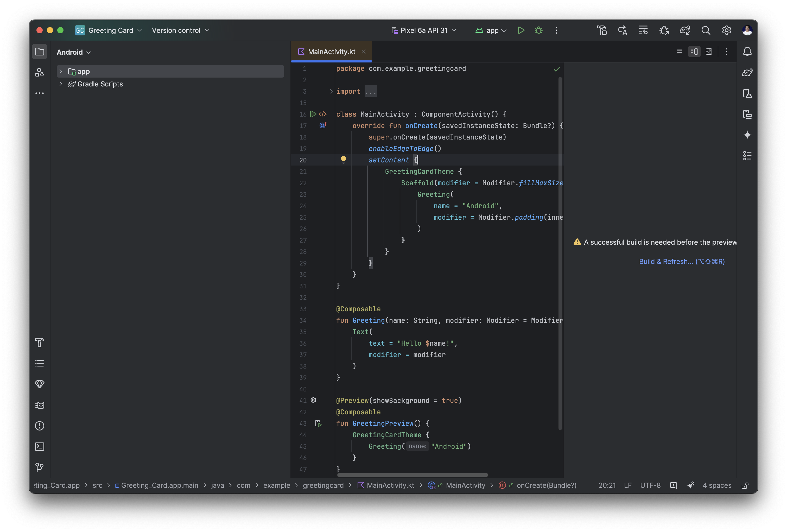
Task: Open the Pixel 6a API 31 device dropdown
Action: click(x=424, y=30)
